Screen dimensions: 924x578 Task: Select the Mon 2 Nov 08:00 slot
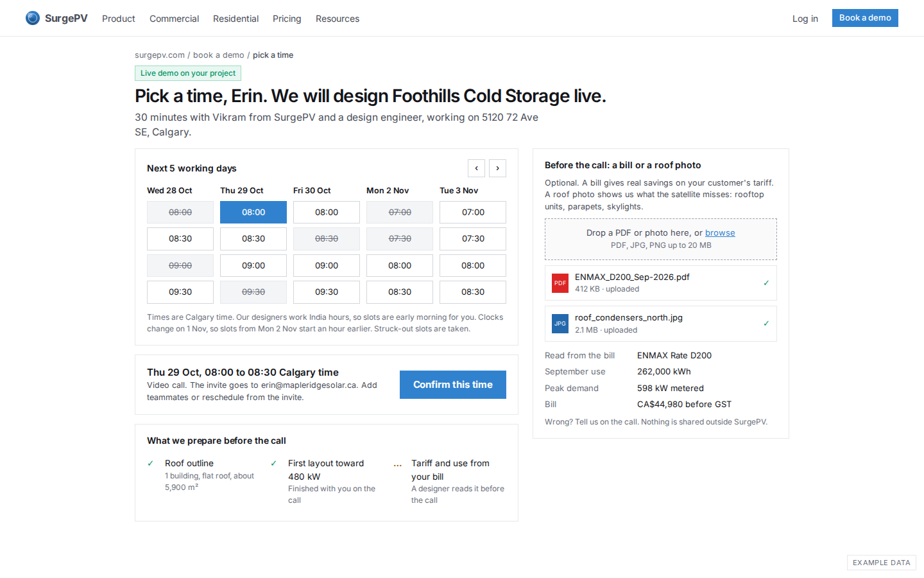pyautogui.click(x=400, y=266)
